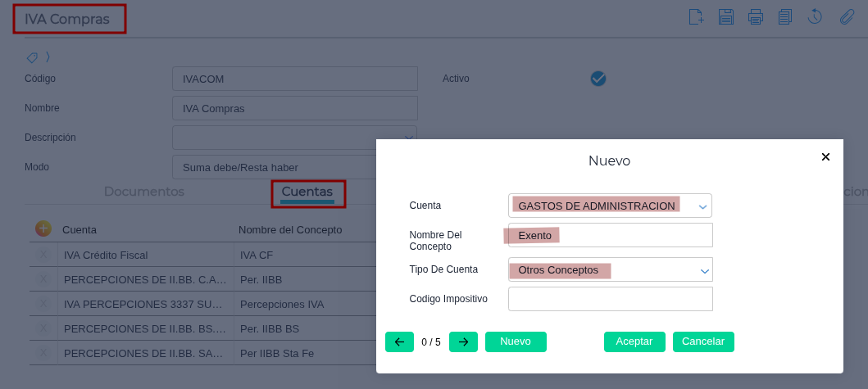Go to previous record with left arrow
The width and height of the screenshot is (868, 389).
tap(399, 342)
